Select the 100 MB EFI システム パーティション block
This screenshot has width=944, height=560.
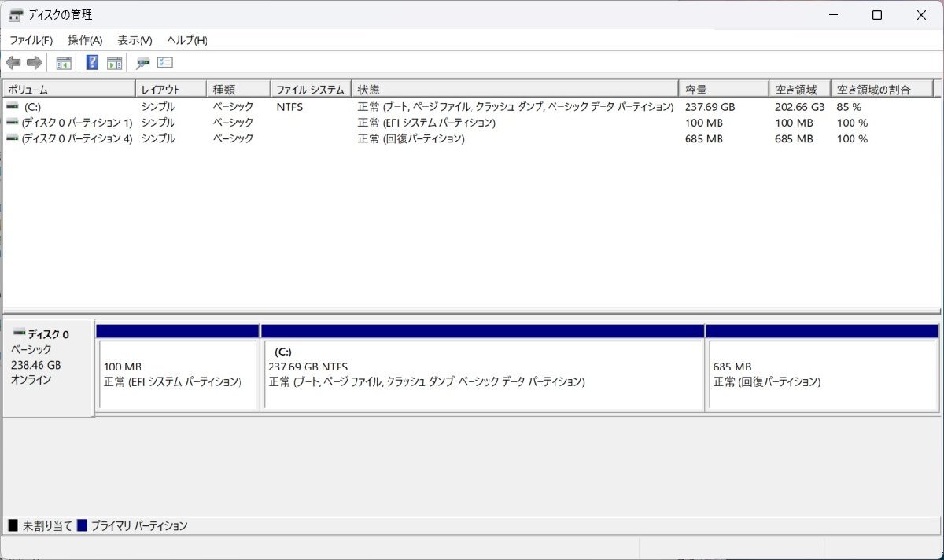[177, 370]
